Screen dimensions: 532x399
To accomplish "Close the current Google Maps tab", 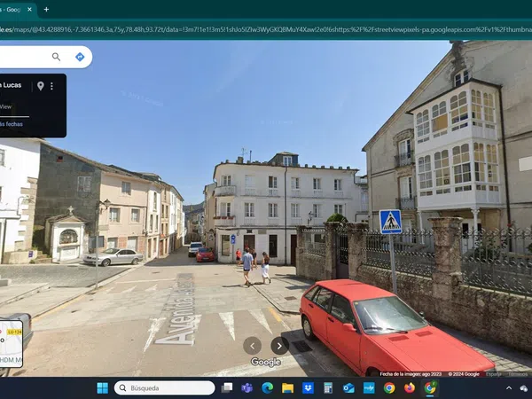I will (29, 10).
